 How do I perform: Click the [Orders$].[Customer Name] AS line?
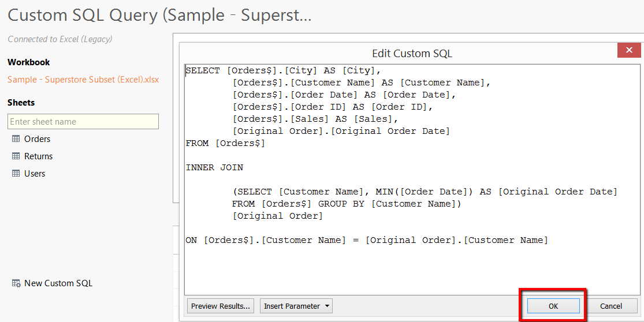[x=362, y=83]
